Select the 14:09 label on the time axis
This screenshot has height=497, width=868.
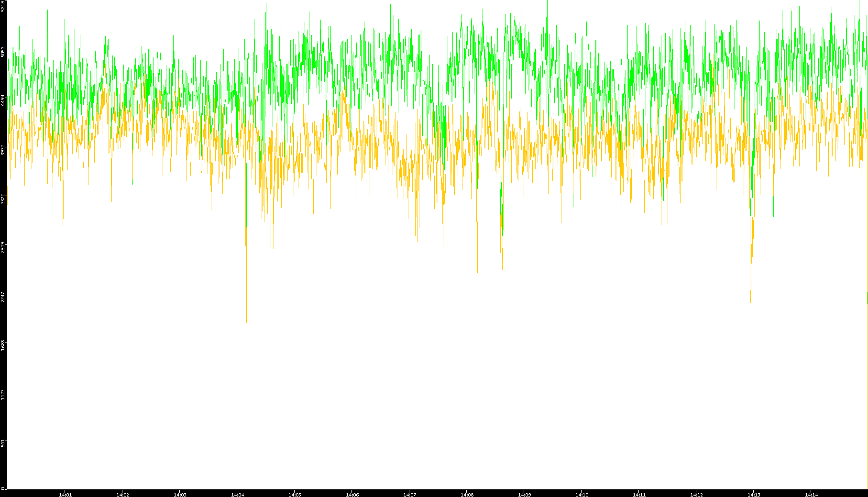coord(524,495)
